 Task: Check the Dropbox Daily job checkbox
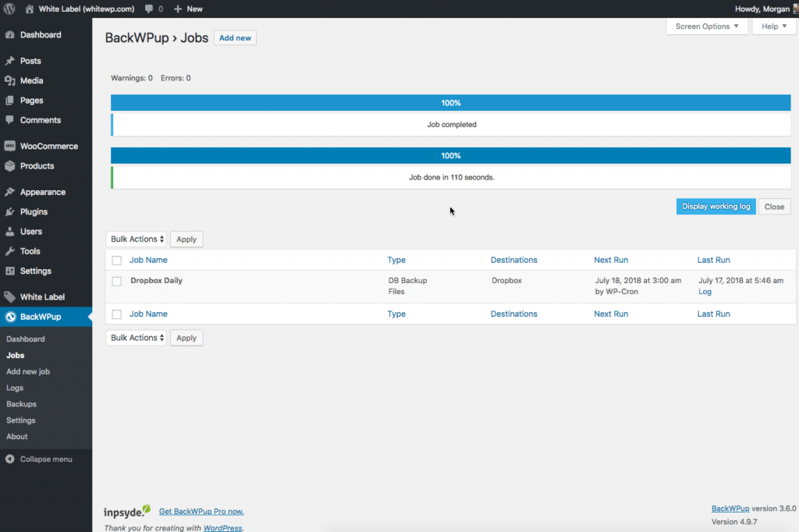coord(117,282)
